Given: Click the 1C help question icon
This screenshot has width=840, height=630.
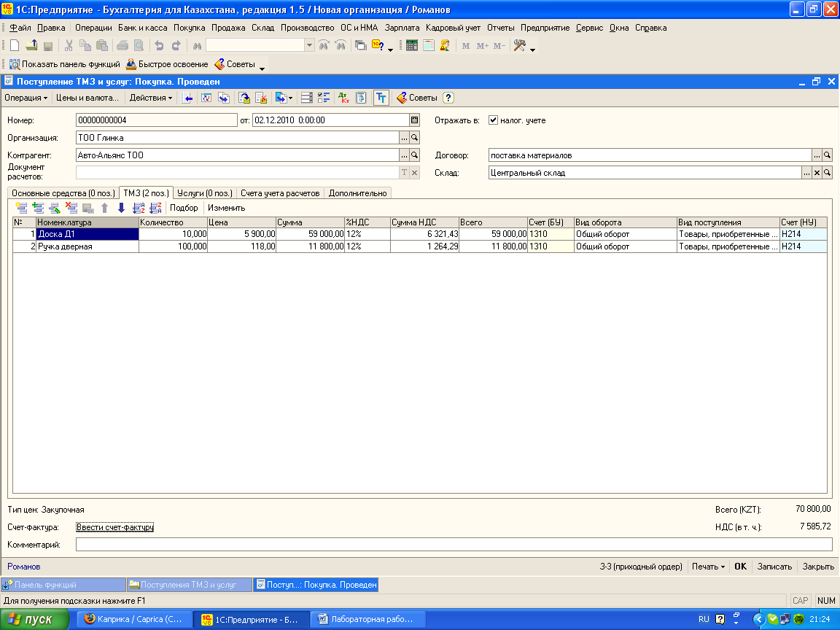Looking at the screenshot, I should [378, 46].
